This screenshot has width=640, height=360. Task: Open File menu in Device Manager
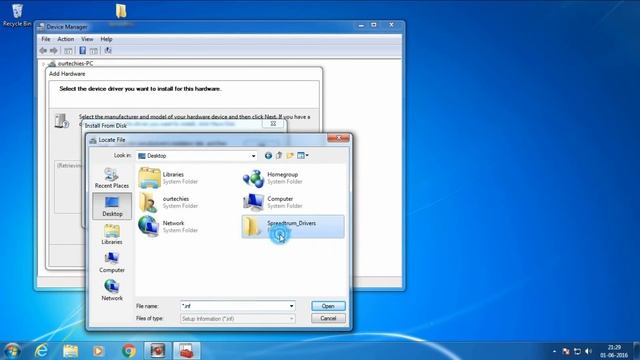[46, 39]
